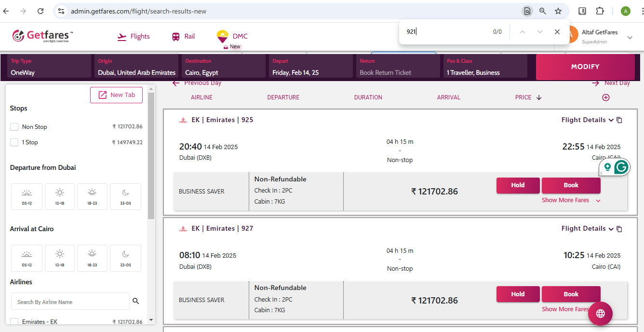This screenshot has width=644, height=332.
Task: Tick the Non Stop checkbox
Action: tap(14, 127)
